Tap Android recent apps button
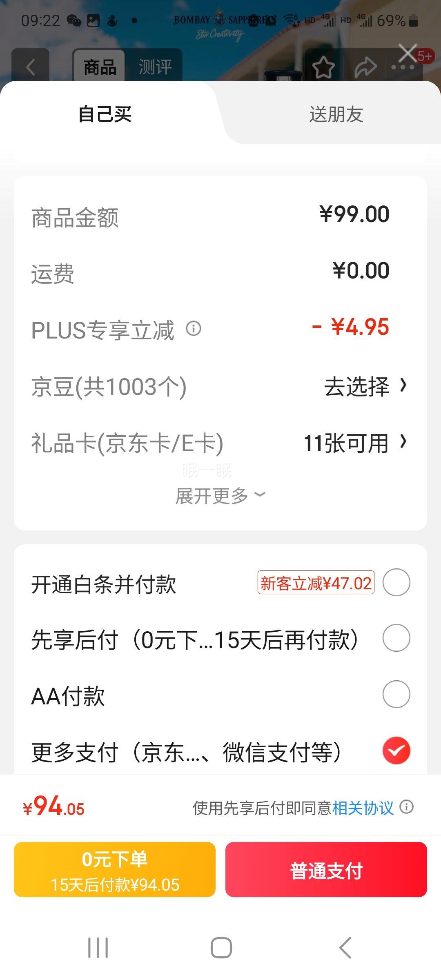The height and width of the screenshot is (980, 441). click(x=98, y=947)
